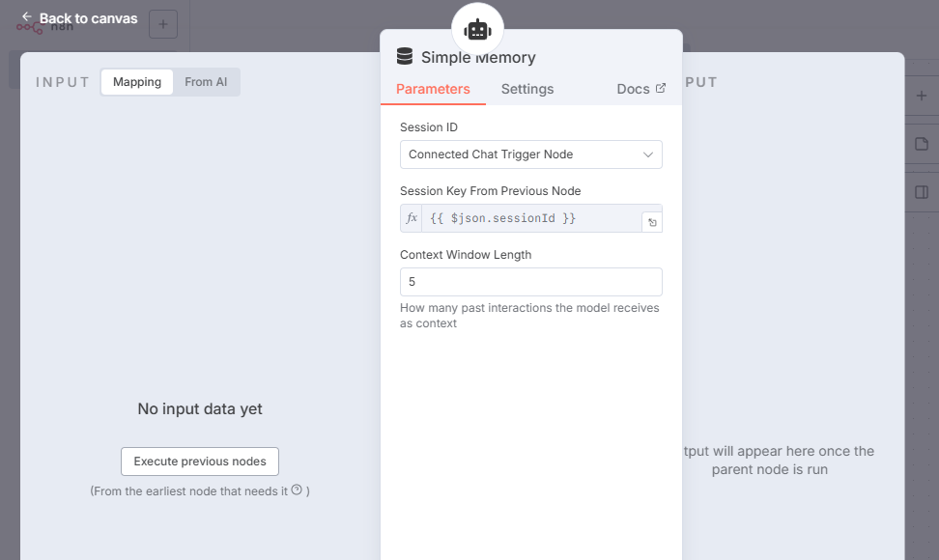
Task: Switch input view to From AI
Action: (x=206, y=82)
